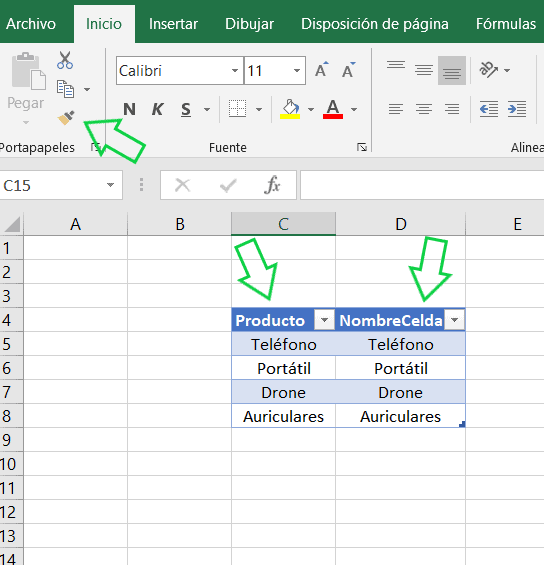Click the Pegar paste icon

pyautogui.click(x=28, y=71)
